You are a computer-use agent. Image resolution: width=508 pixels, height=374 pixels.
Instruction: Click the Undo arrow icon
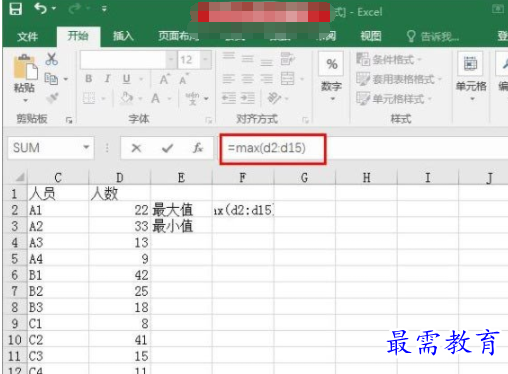[x=40, y=8]
